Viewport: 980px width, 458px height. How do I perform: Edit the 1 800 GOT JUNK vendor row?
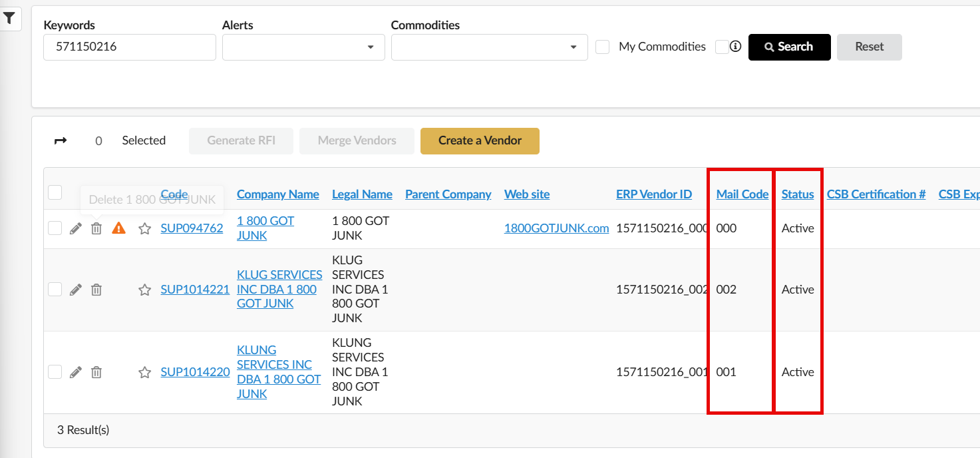point(76,228)
